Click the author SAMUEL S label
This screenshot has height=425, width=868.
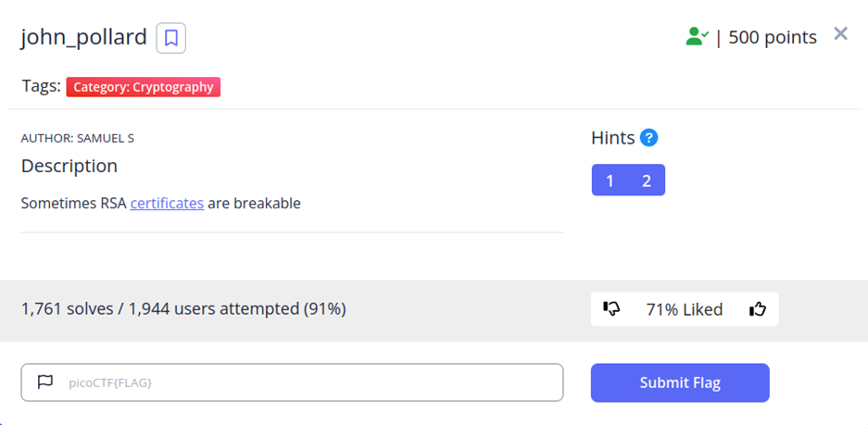[x=78, y=138]
